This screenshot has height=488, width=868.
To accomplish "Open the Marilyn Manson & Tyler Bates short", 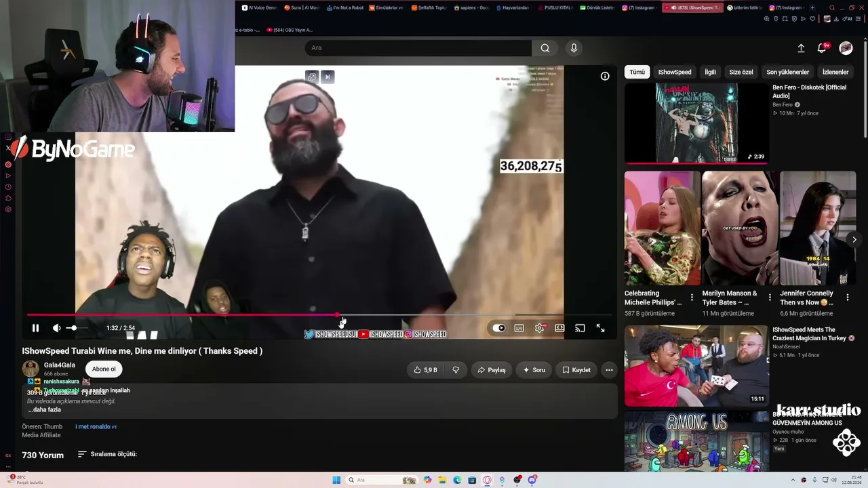I will click(740, 228).
